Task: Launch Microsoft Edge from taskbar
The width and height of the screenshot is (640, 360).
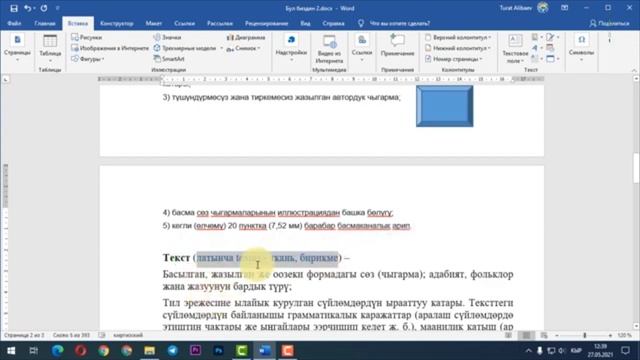Action: pyautogui.click(x=58, y=351)
